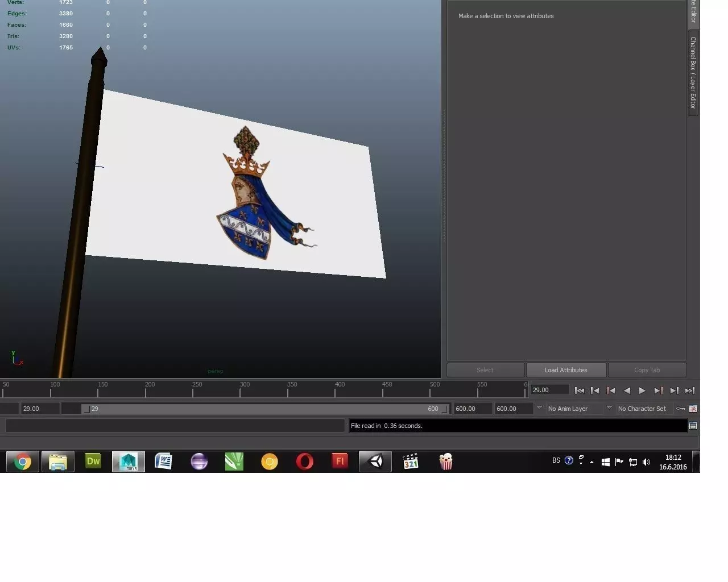
Task: Open Opera browser from the taskbar
Action: (305, 462)
